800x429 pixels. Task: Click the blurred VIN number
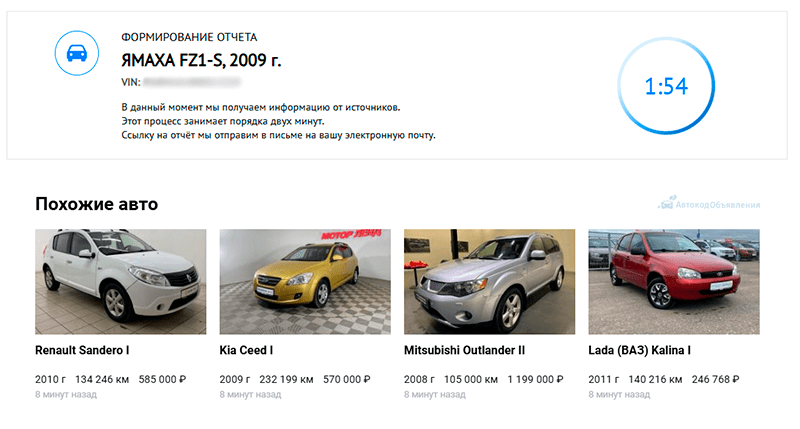[x=192, y=82]
